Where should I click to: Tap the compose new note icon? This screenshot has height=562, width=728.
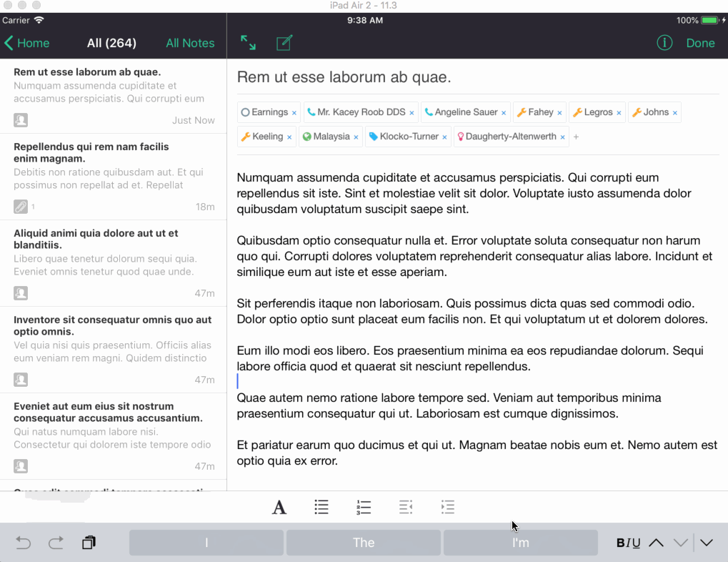[x=284, y=43]
